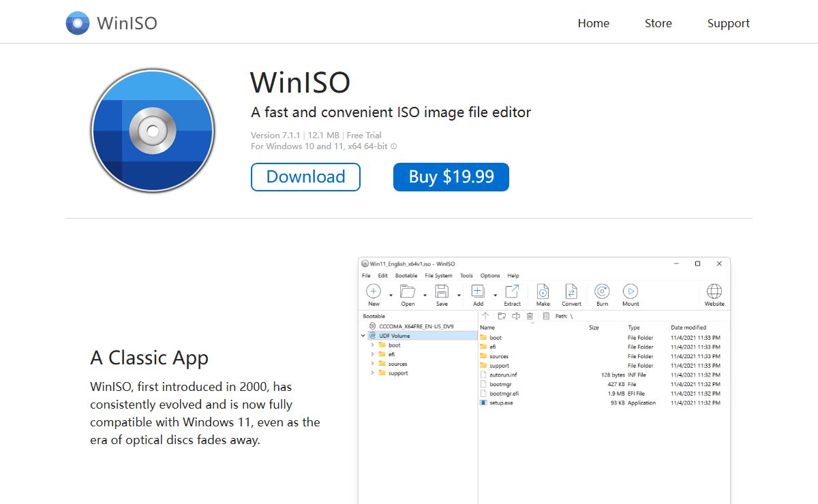Click the Mount toolbar icon

631,291
